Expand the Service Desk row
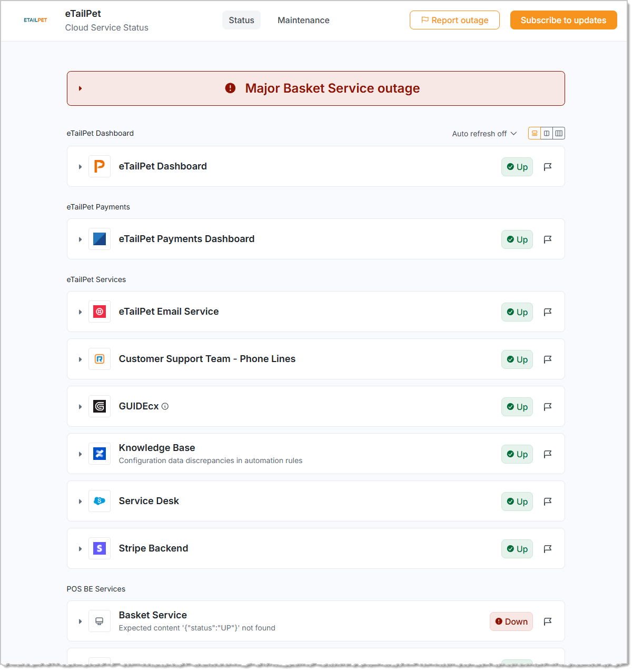This screenshot has width=633, height=672. [x=80, y=502]
